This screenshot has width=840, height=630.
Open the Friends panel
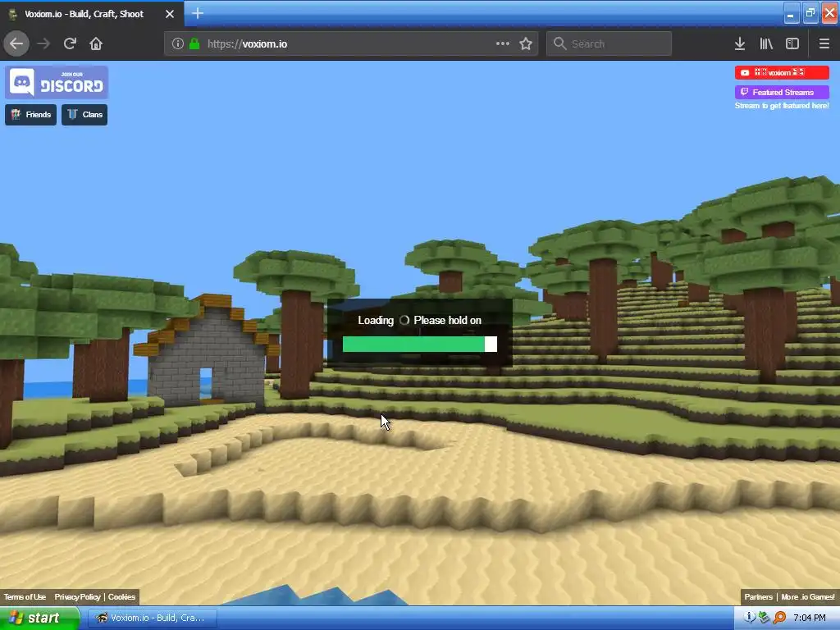tap(30, 115)
